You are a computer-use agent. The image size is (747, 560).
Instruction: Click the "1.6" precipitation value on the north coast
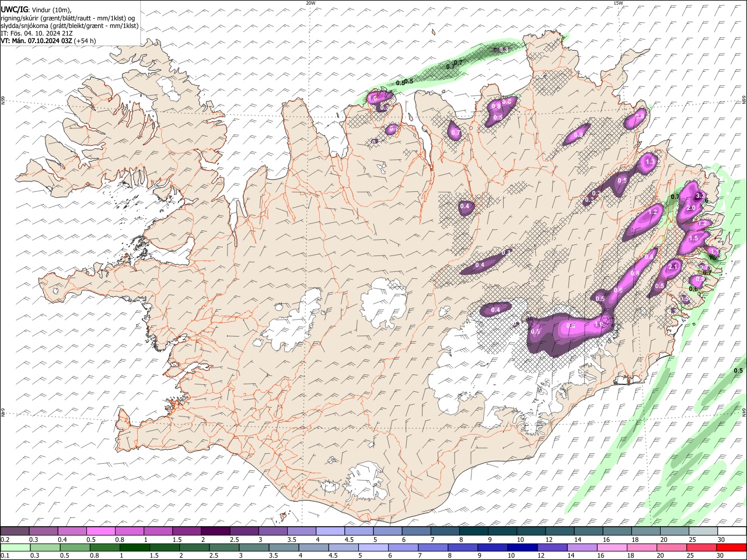pyautogui.click(x=373, y=99)
